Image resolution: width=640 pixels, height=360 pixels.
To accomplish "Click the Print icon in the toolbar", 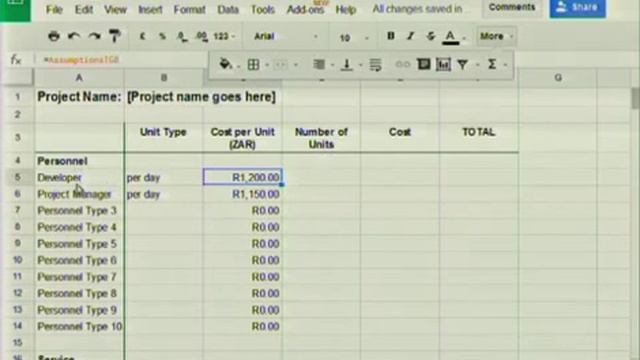I will [54, 36].
